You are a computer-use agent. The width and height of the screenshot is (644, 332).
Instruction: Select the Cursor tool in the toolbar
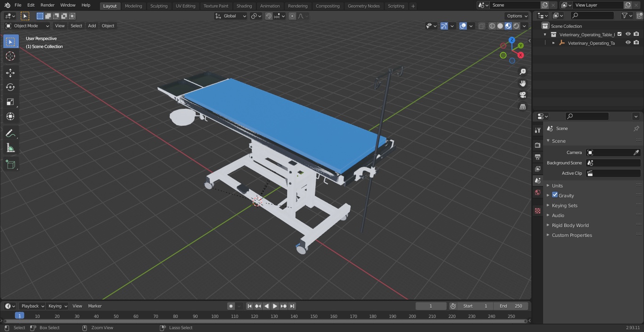coord(10,56)
